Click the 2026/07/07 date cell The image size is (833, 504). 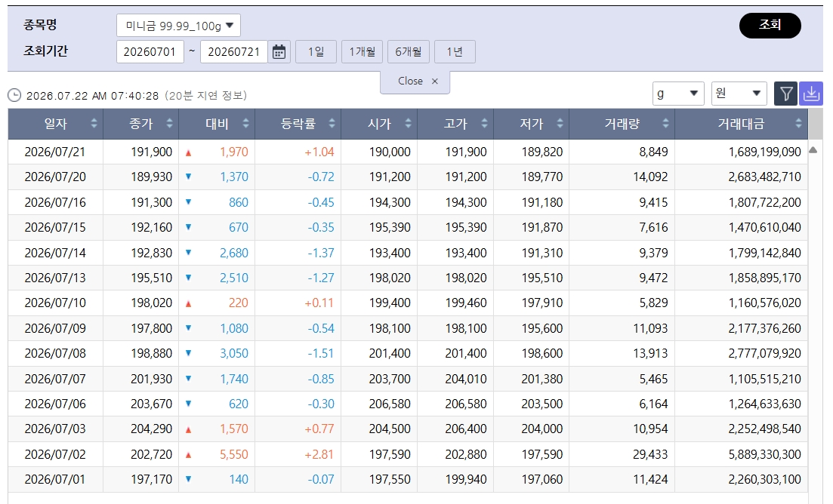(55, 379)
